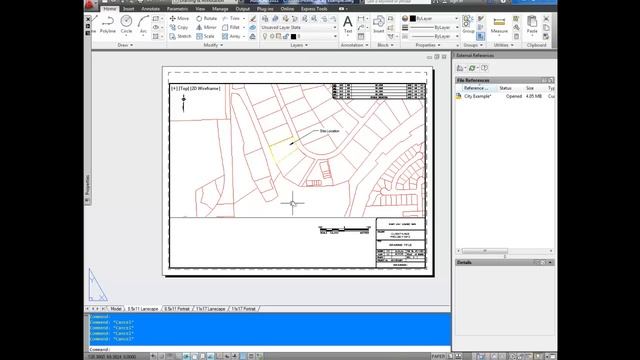This screenshot has width=640, height=360.
Task: Click the black object color swatch in Properties
Action: tap(413, 18)
